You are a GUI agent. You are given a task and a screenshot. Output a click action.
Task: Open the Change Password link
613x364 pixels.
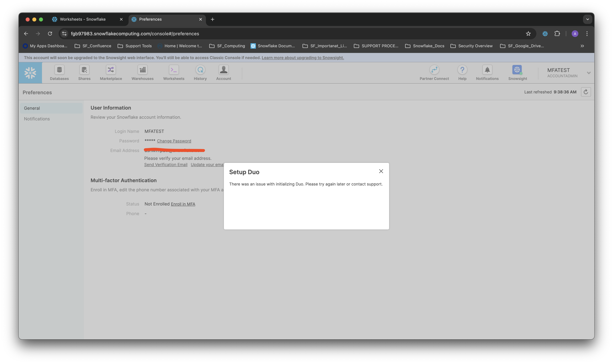click(x=174, y=141)
